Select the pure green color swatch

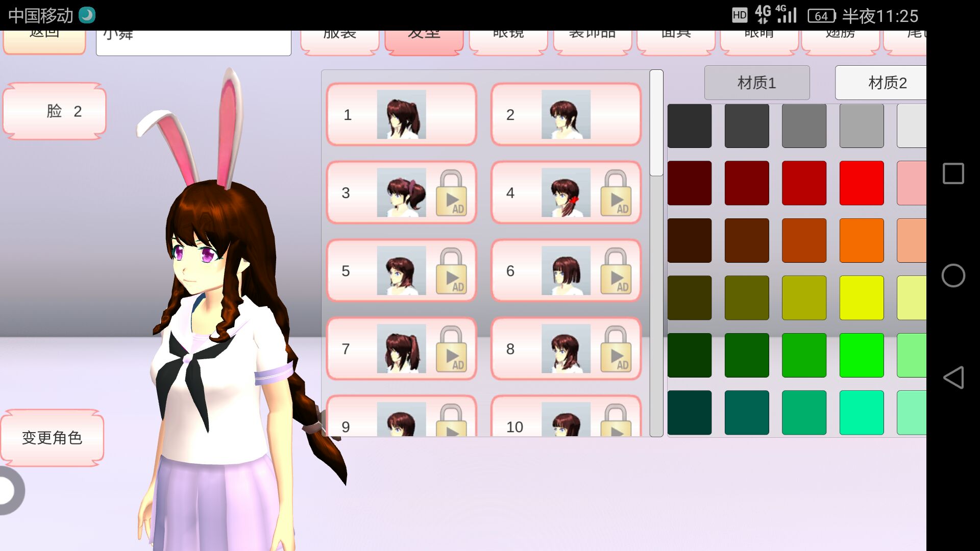pyautogui.click(x=861, y=355)
